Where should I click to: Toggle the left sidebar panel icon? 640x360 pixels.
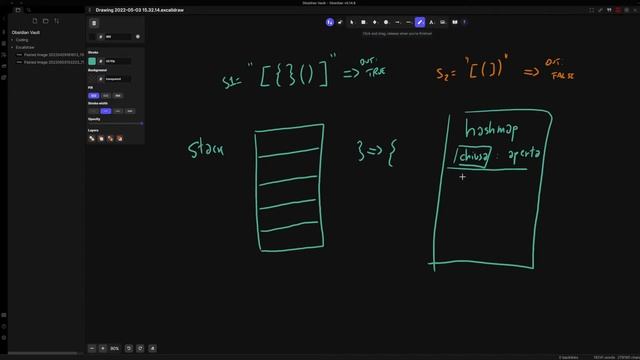[18, 10]
